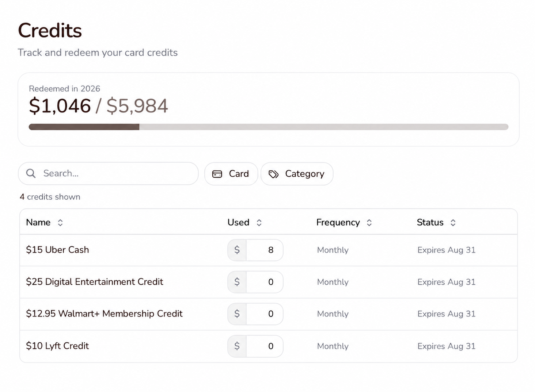
Task: Sort by Used column arrows icon
Action: 259,223
